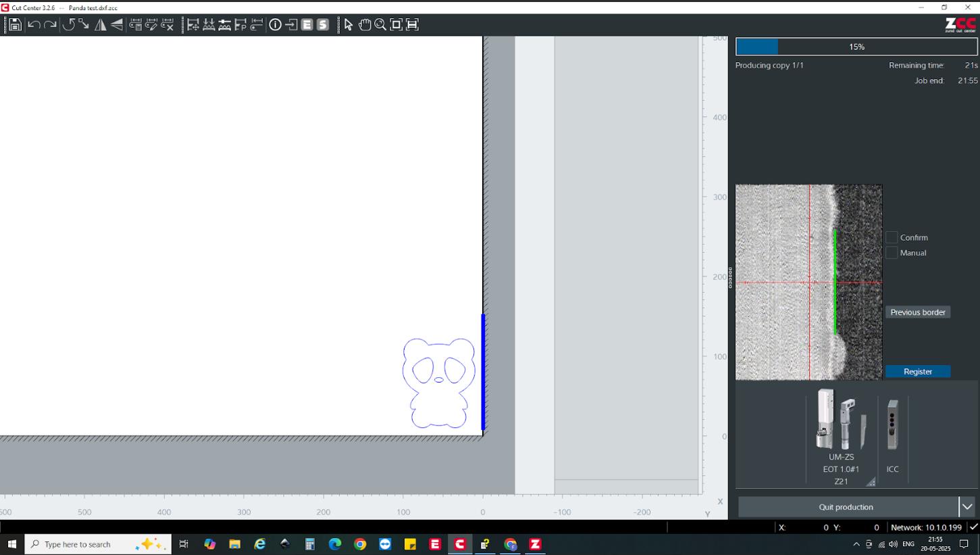Click the panda outline on the canvas
Image resolution: width=980 pixels, height=555 pixels.
click(x=438, y=383)
